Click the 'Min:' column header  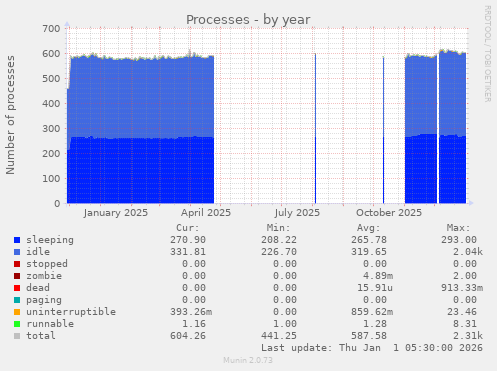(278, 228)
